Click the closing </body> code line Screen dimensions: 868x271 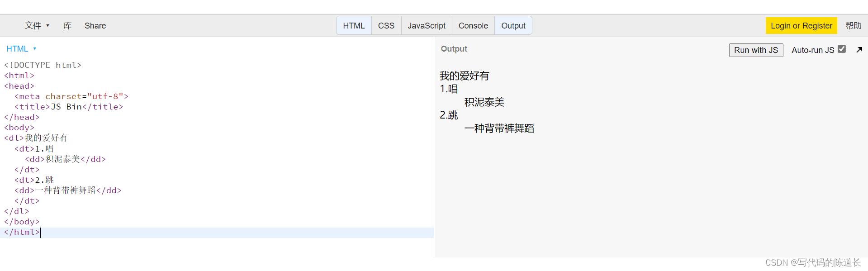tap(22, 221)
